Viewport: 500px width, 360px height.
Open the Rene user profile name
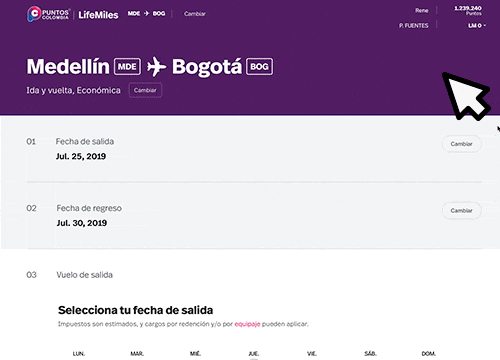[422, 10]
